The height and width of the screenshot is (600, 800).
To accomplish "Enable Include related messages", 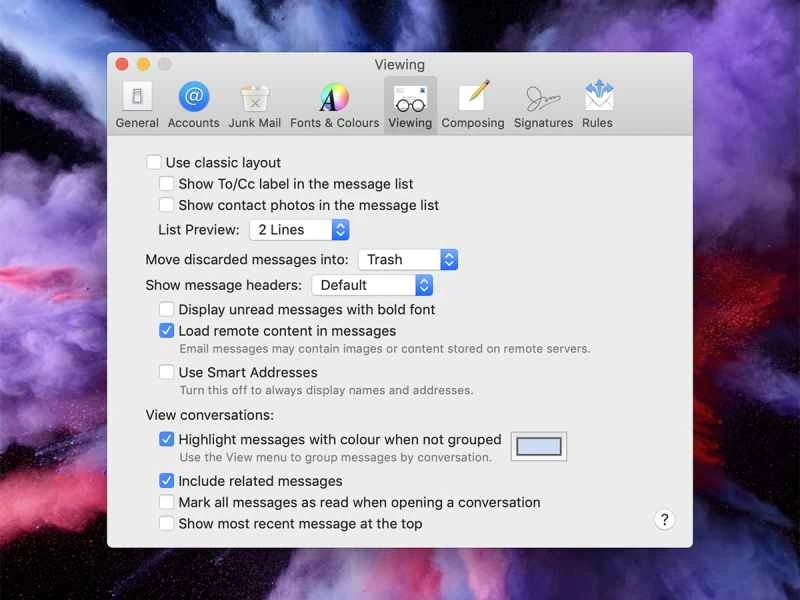I will [167, 481].
